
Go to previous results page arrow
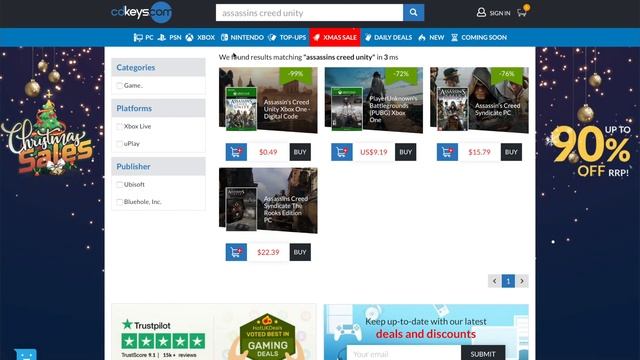pyautogui.click(x=494, y=281)
